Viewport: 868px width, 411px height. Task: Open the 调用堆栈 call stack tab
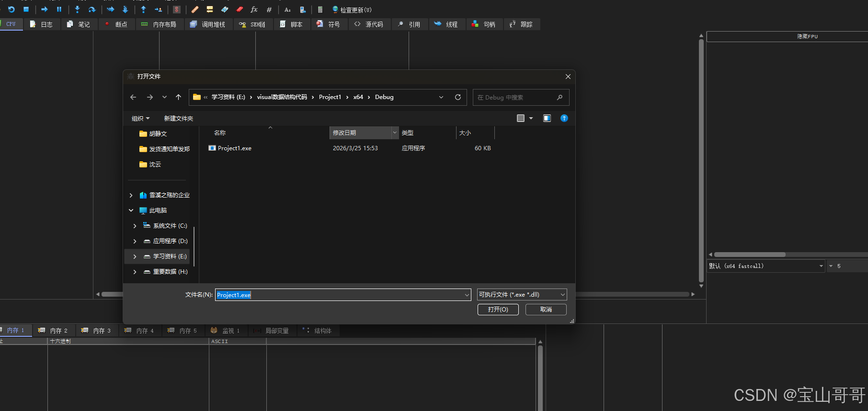click(208, 24)
